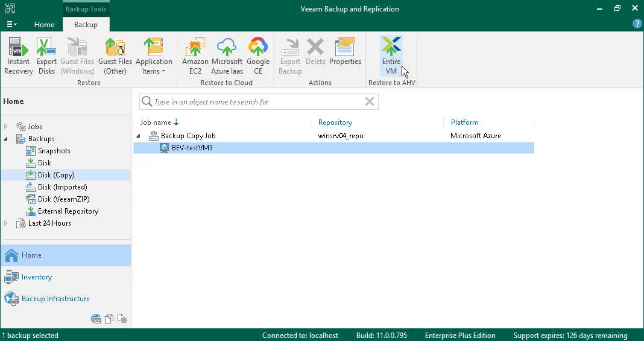Image resolution: width=644 pixels, height=341 pixels.
Task: Click Export Backup action
Action: pyautogui.click(x=290, y=56)
